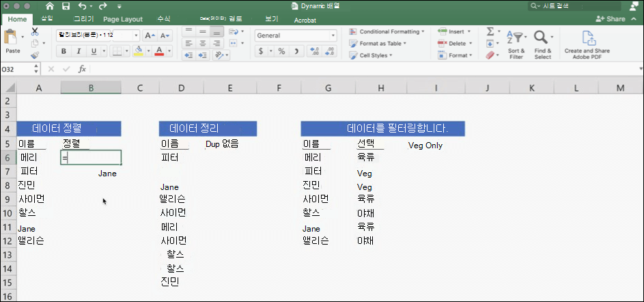
Task: Toggle center text horizontally
Action: click(202, 43)
